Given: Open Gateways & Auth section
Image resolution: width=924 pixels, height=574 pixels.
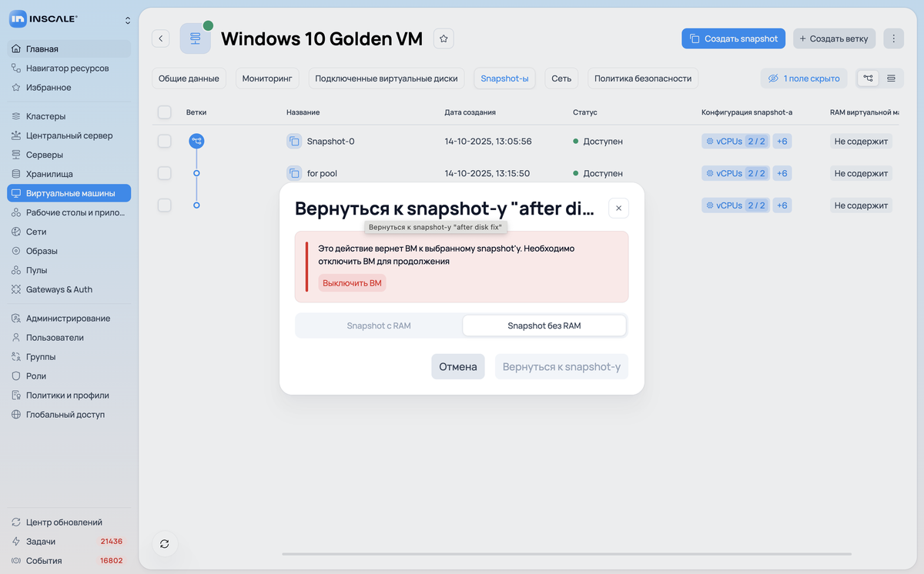Looking at the screenshot, I should click(x=69, y=289).
